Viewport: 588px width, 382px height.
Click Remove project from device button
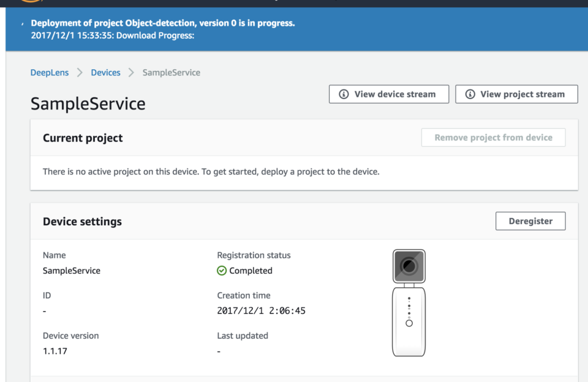coord(493,138)
